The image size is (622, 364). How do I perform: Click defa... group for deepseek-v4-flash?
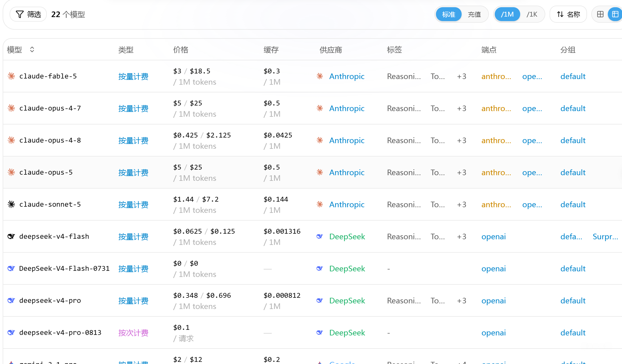[x=571, y=237]
